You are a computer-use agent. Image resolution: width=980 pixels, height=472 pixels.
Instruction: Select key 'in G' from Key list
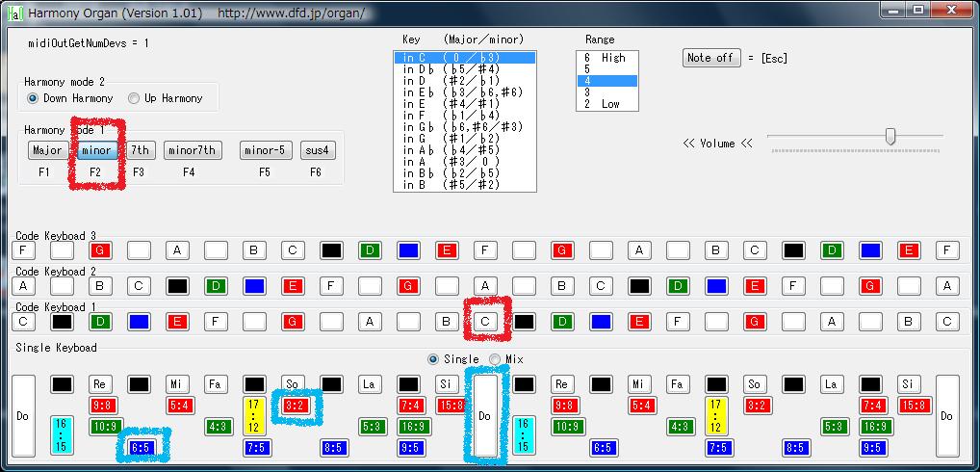pos(464,139)
